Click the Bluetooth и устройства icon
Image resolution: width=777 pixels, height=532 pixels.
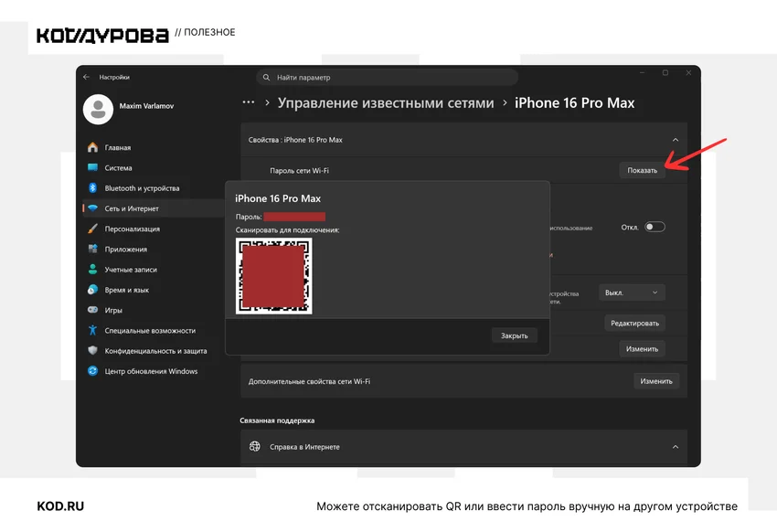(92, 187)
